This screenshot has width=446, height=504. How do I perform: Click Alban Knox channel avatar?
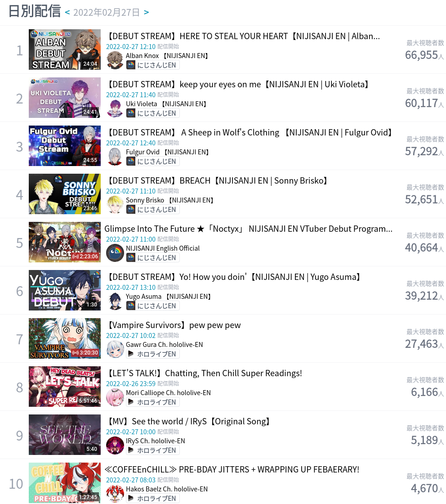pyautogui.click(x=115, y=60)
